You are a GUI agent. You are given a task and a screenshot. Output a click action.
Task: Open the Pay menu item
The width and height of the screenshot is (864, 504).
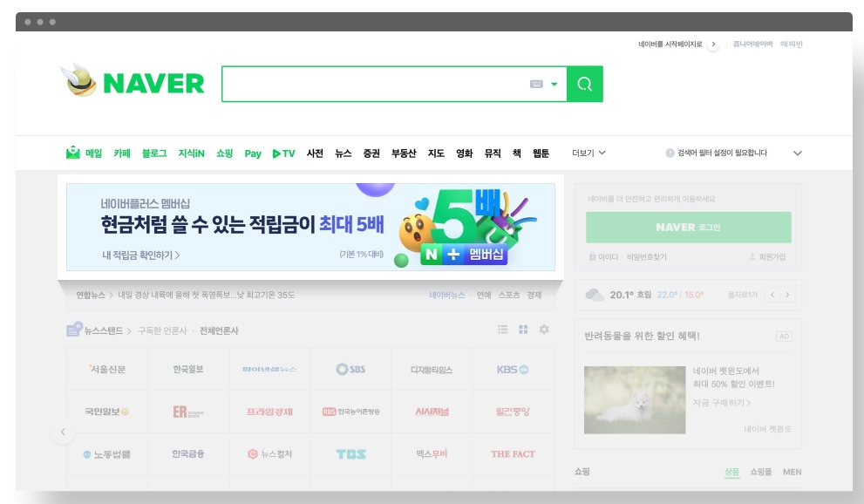click(x=253, y=153)
